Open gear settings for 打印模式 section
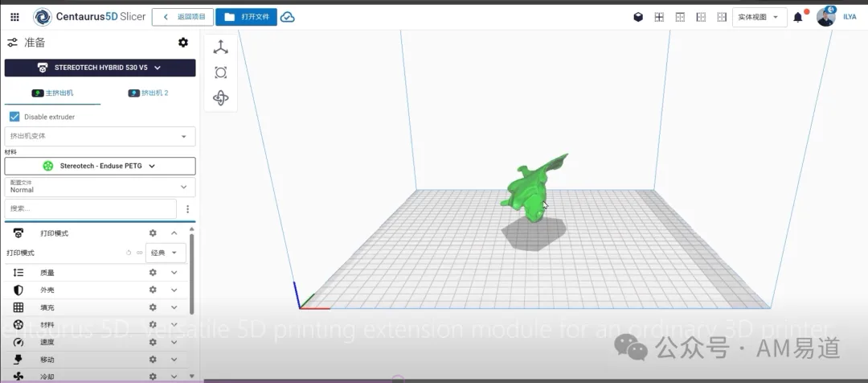 153,233
